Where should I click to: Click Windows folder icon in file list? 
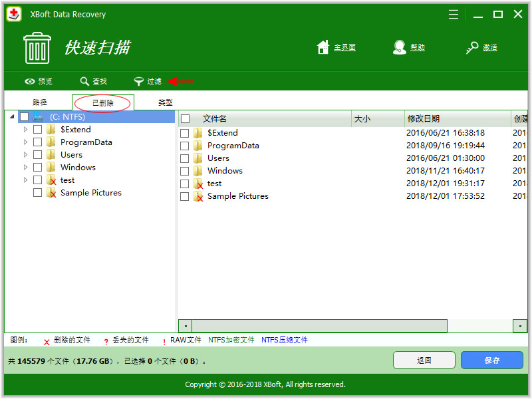pos(198,171)
